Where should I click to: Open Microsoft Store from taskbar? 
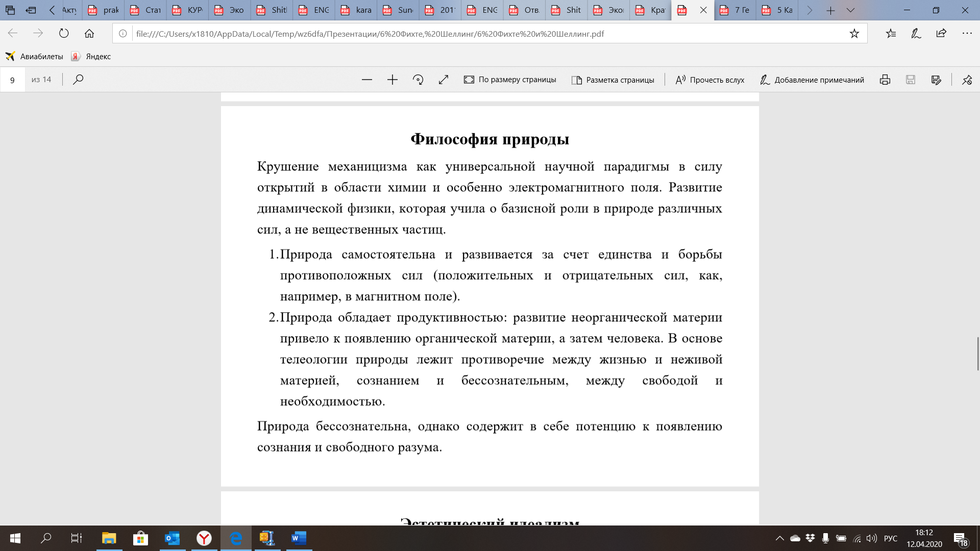[140, 538]
